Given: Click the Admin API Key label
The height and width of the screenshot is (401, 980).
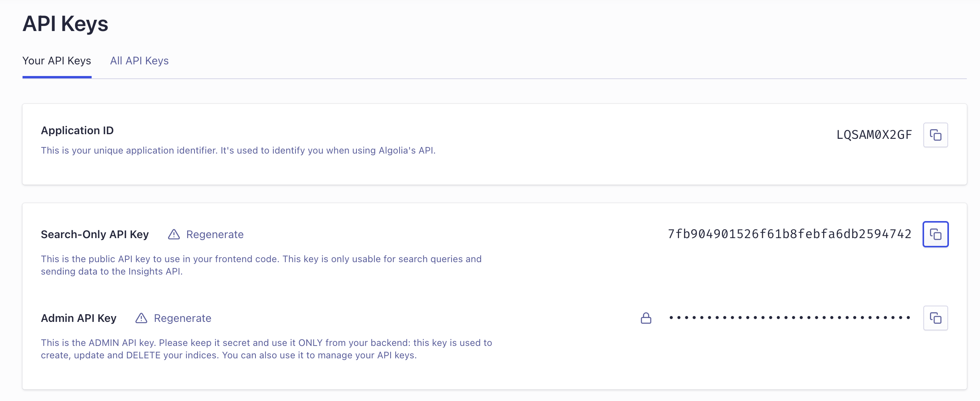Looking at the screenshot, I should (78, 318).
